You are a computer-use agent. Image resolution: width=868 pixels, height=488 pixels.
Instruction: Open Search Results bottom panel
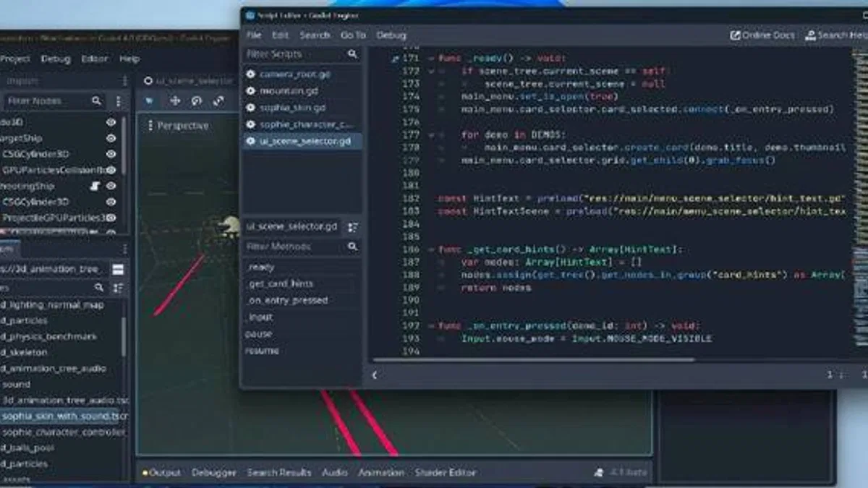(279, 472)
